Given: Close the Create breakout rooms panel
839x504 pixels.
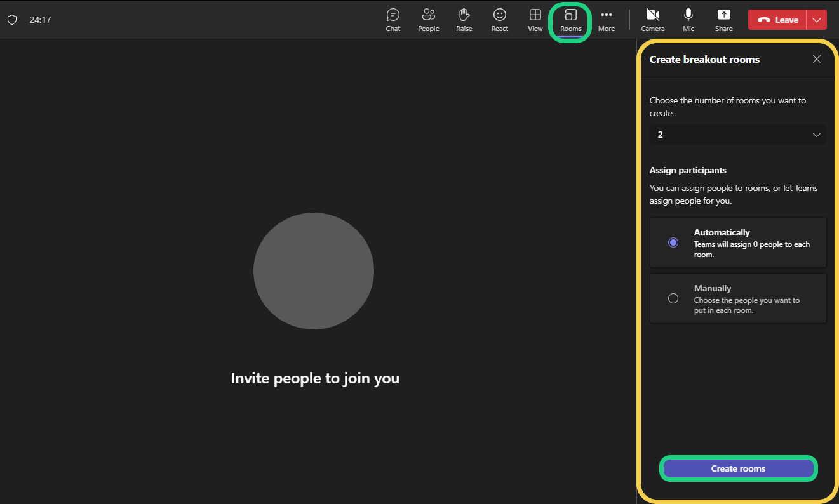Looking at the screenshot, I should click(x=817, y=59).
